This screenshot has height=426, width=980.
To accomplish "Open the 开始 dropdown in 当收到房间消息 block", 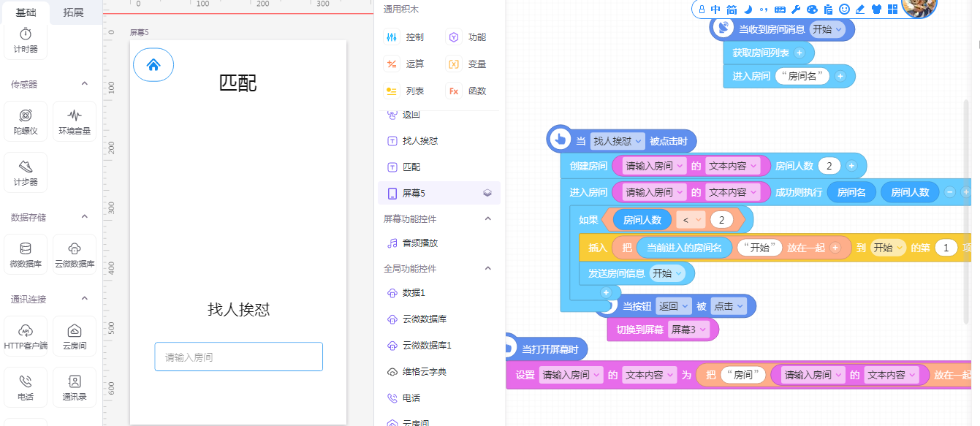I will click(x=827, y=29).
